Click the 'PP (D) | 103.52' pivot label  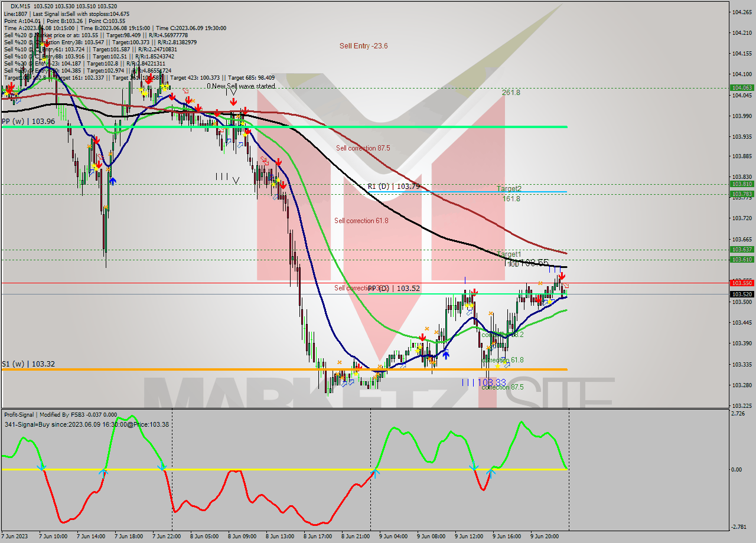tap(394, 288)
